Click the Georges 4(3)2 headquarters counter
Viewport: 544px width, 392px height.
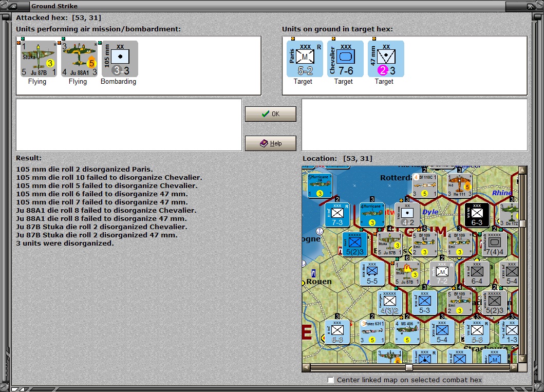click(389, 303)
